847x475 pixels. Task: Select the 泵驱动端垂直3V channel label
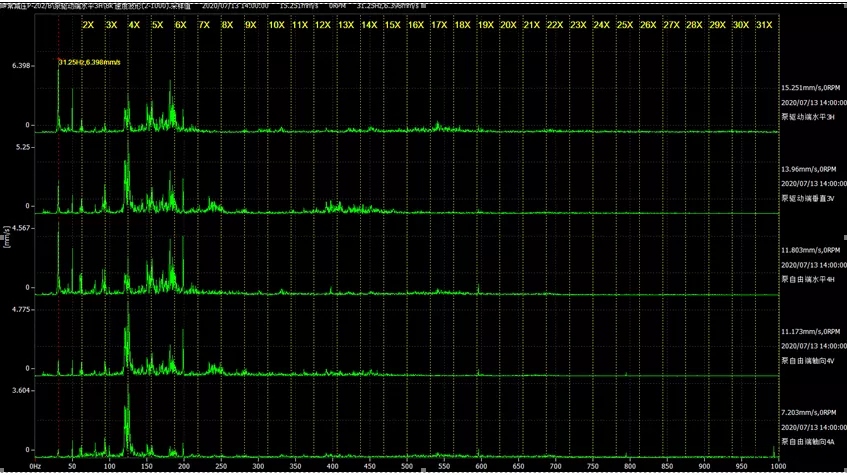pos(810,198)
